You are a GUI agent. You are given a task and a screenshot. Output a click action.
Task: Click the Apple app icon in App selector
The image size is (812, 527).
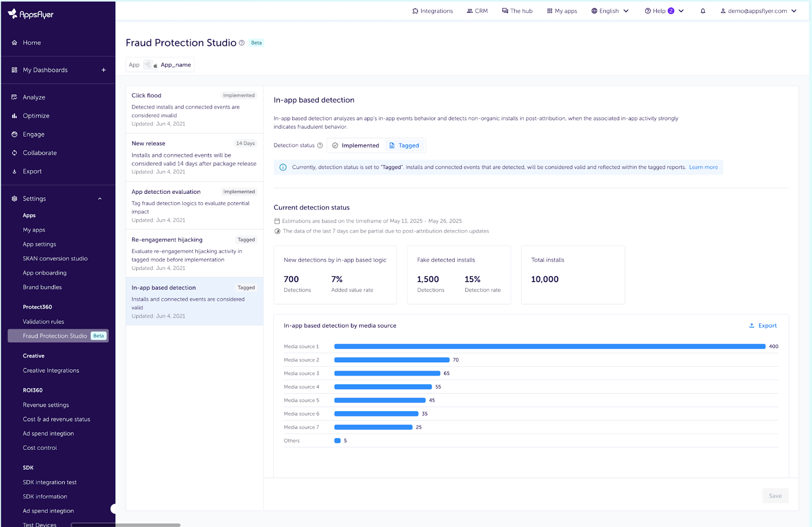click(x=156, y=65)
